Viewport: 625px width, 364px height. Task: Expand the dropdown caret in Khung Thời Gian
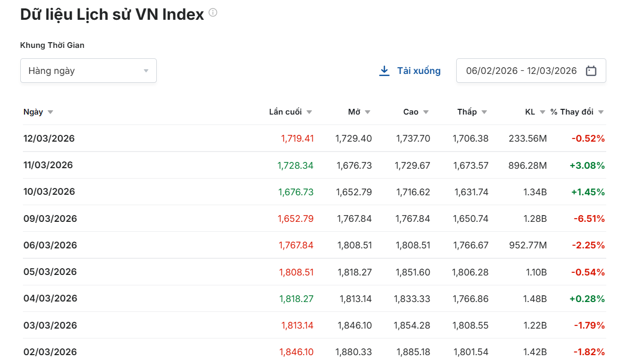click(146, 71)
